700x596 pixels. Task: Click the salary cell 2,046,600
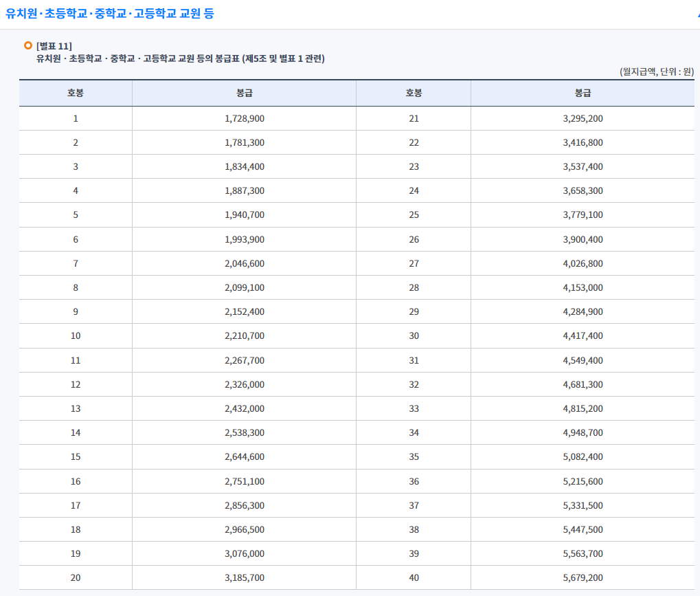pos(244,263)
